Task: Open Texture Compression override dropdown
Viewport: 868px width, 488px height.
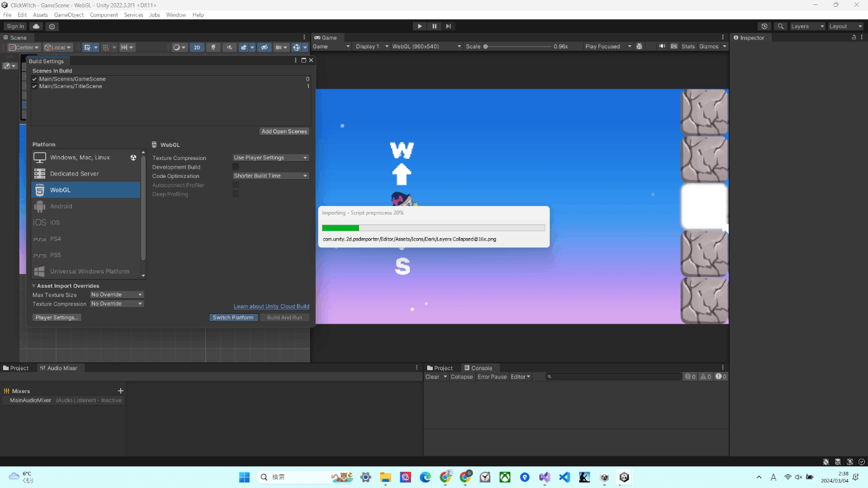Action: coord(117,304)
